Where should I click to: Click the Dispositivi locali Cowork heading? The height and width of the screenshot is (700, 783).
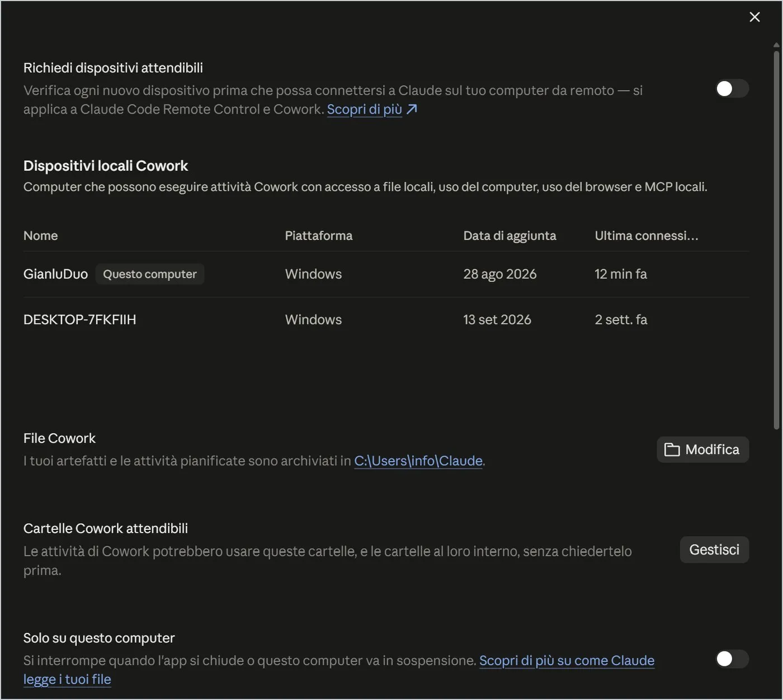[106, 166]
